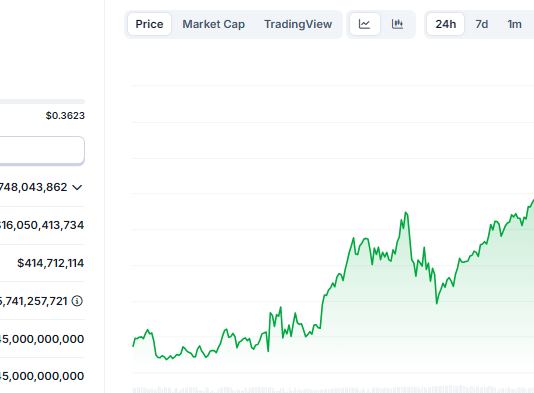The width and height of the screenshot is (534, 393).
Task: Click the $0.3623 price value
Action: 65,116
